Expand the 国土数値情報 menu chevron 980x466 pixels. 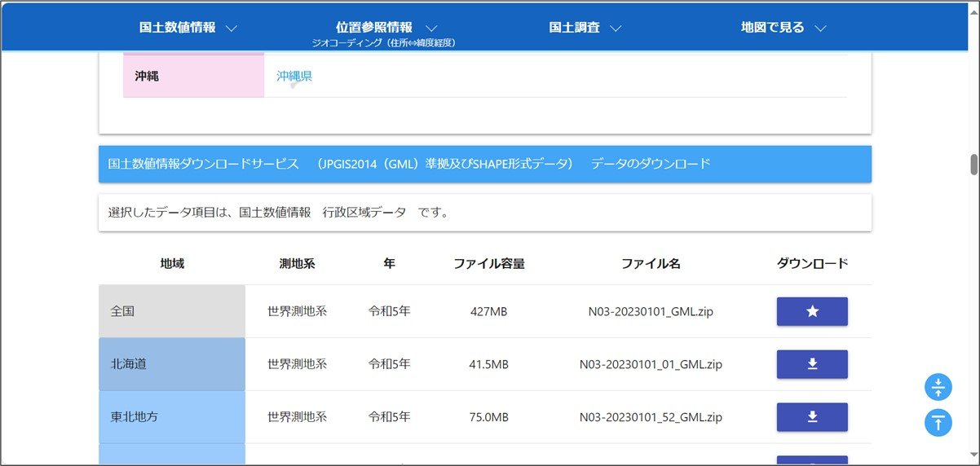232,28
